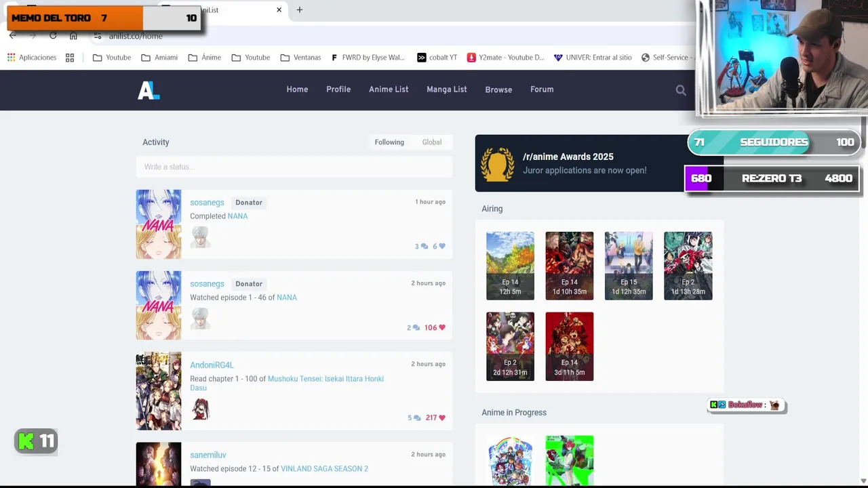Screen dimensions: 868x488
Task: Open FWRD by Elyse Walker bookmark
Action: [368, 58]
